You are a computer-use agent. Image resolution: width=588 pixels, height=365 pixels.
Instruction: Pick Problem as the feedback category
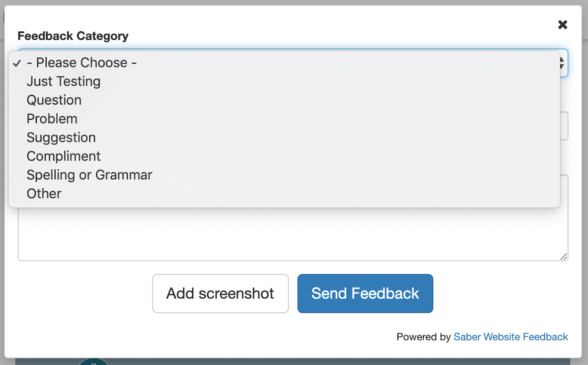52,119
